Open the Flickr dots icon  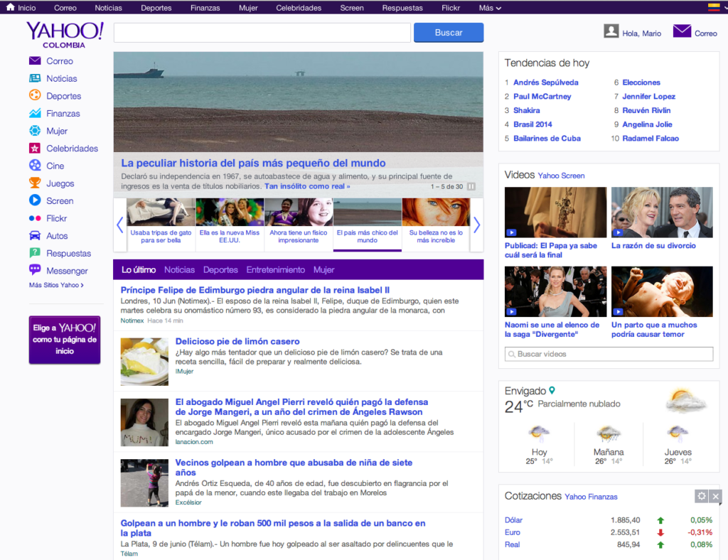pyautogui.click(x=35, y=218)
